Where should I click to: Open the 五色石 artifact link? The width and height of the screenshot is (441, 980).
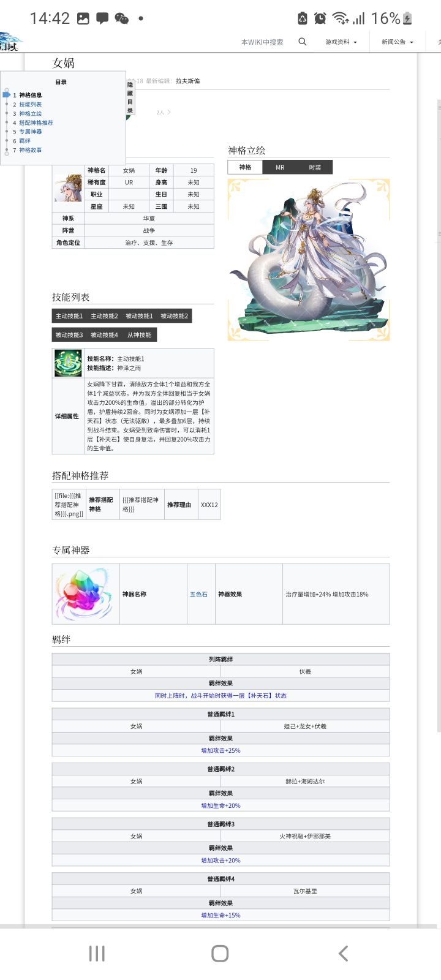click(198, 594)
